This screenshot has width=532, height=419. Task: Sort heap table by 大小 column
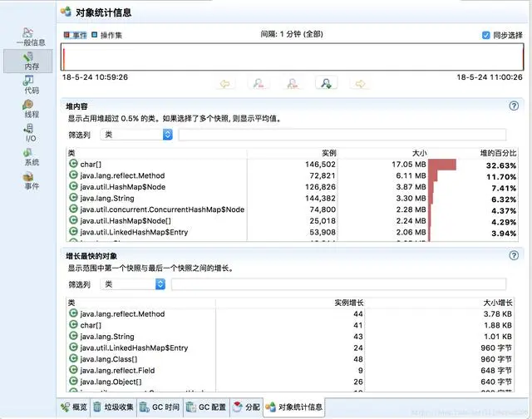click(382, 153)
